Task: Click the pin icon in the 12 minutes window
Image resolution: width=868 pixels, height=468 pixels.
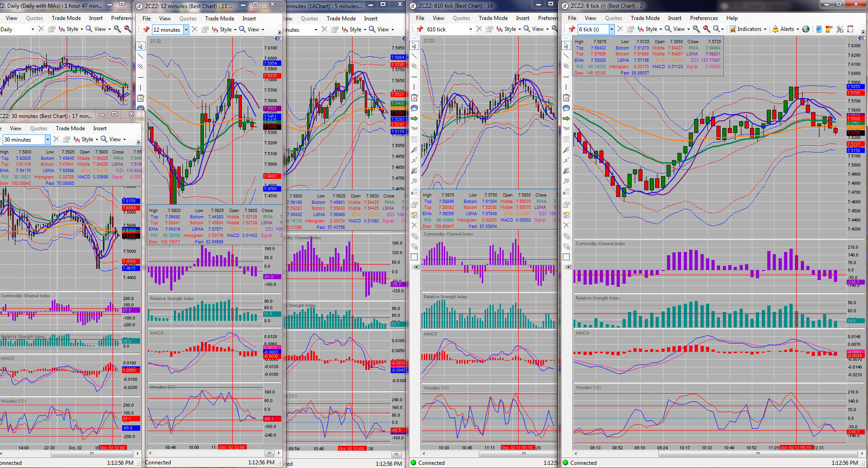Action: [x=146, y=30]
